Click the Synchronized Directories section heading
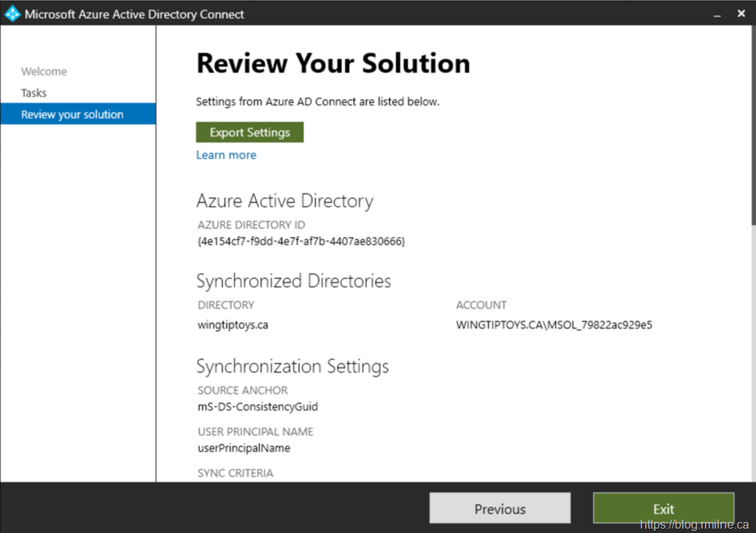The height and width of the screenshot is (533, 756). pyautogui.click(x=293, y=281)
